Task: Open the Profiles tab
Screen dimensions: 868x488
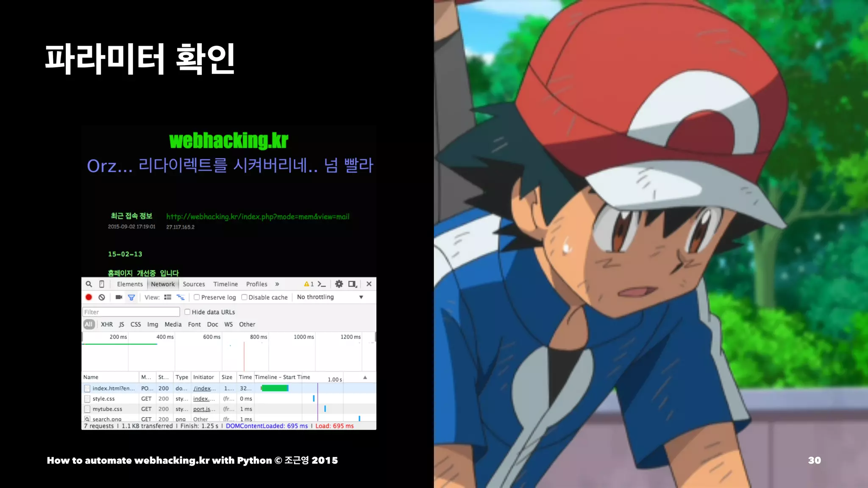Action: coord(257,284)
